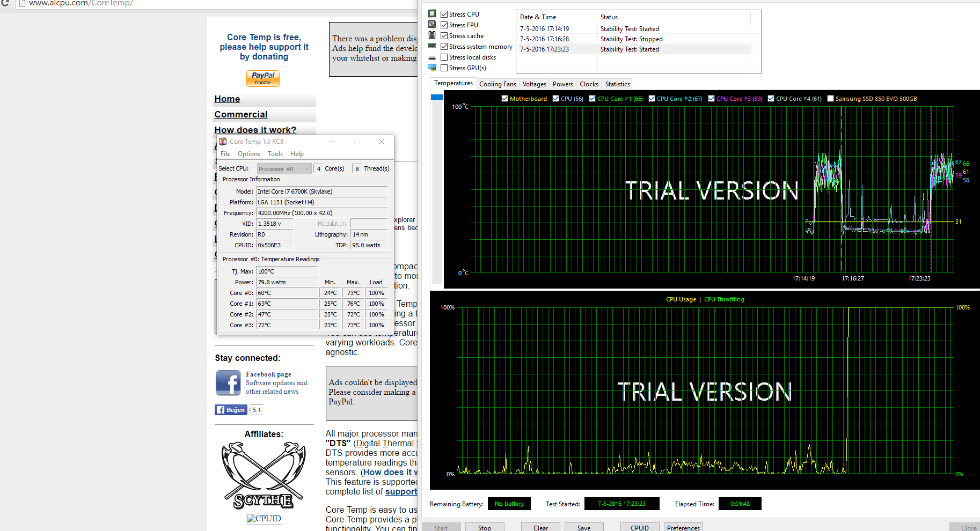Uncheck CPU Core #1 graph checkbox
Image resolution: width=980 pixels, height=531 pixels.
pos(592,99)
